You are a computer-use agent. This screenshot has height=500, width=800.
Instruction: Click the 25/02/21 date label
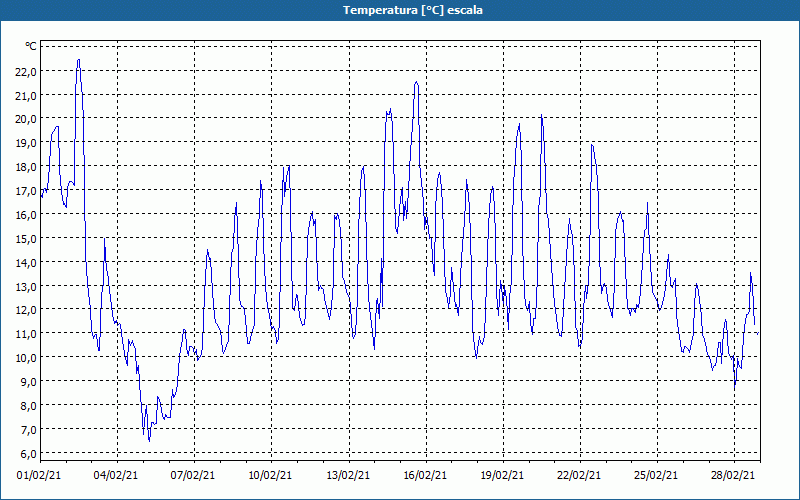tap(656, 476)
